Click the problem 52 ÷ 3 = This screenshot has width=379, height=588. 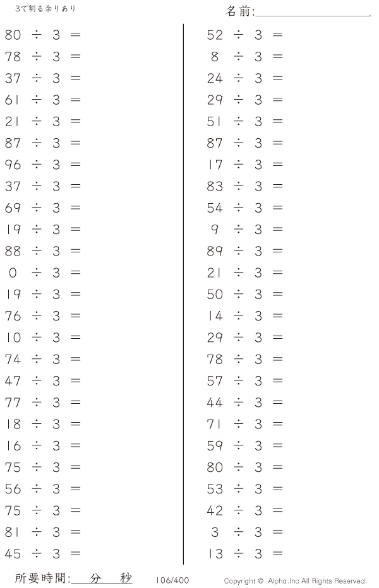[x=244, y=35]
